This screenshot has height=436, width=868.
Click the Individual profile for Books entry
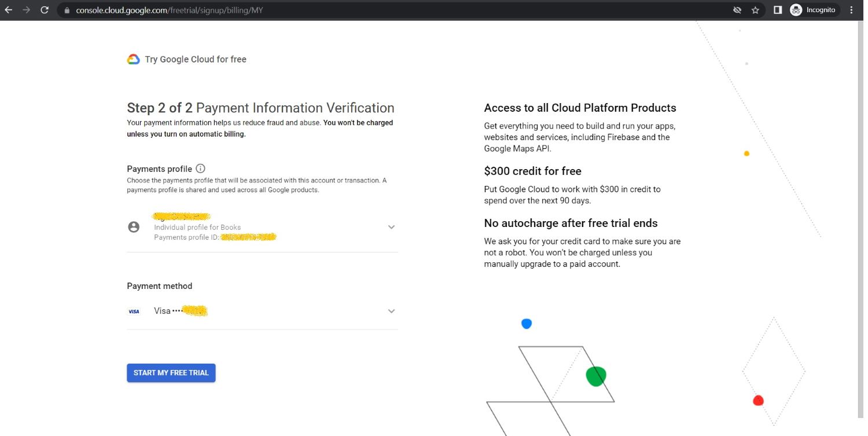click(x=197, y=227)
